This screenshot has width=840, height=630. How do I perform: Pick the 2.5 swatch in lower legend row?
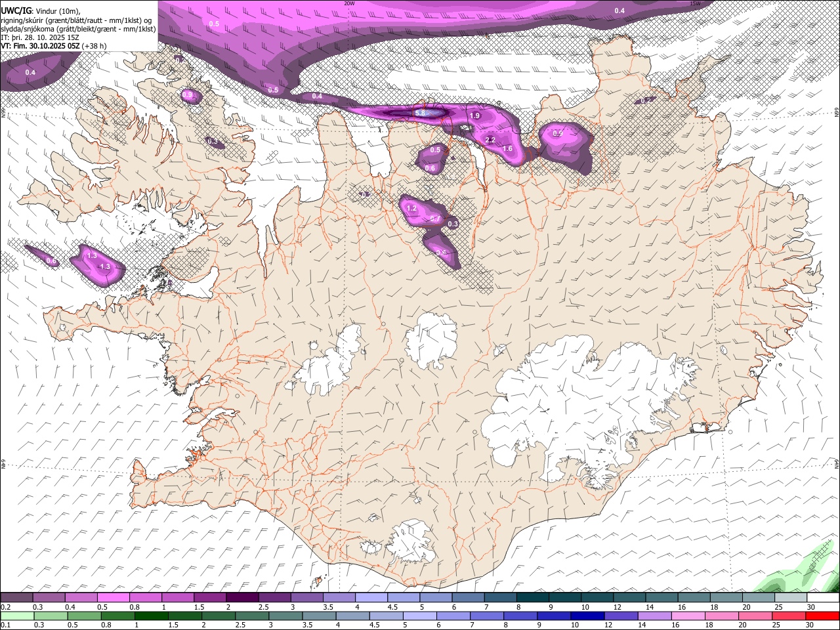[x=252, y=616]
